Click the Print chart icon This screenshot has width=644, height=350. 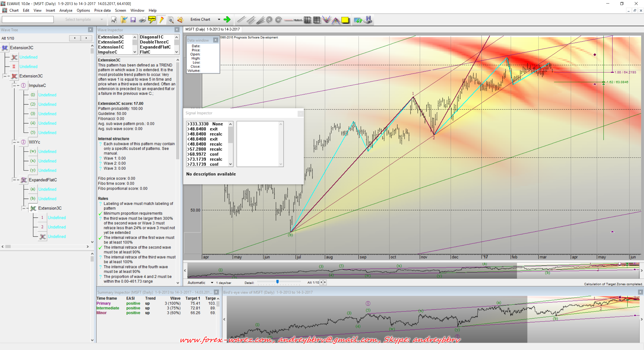tap(142, 20)
